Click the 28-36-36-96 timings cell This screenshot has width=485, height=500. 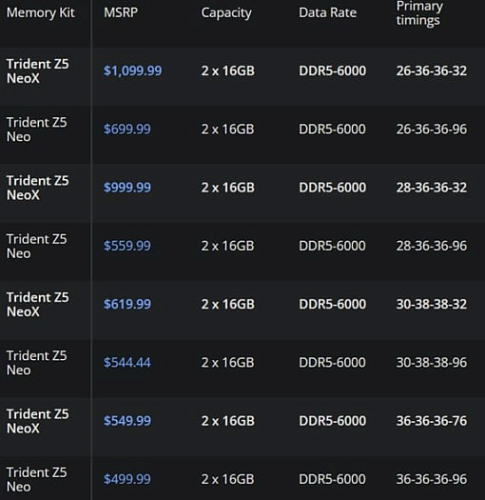tap(431, 246)
